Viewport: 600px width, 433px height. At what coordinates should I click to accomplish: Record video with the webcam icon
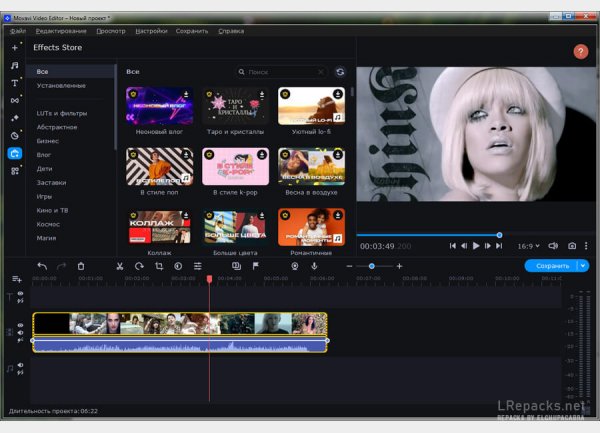coord(295,266)
